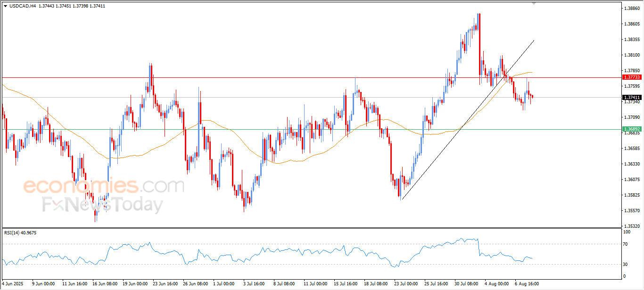Click the 1.36330 price axis label
Viewport: 644px width, 290px height.
(632, 164)
